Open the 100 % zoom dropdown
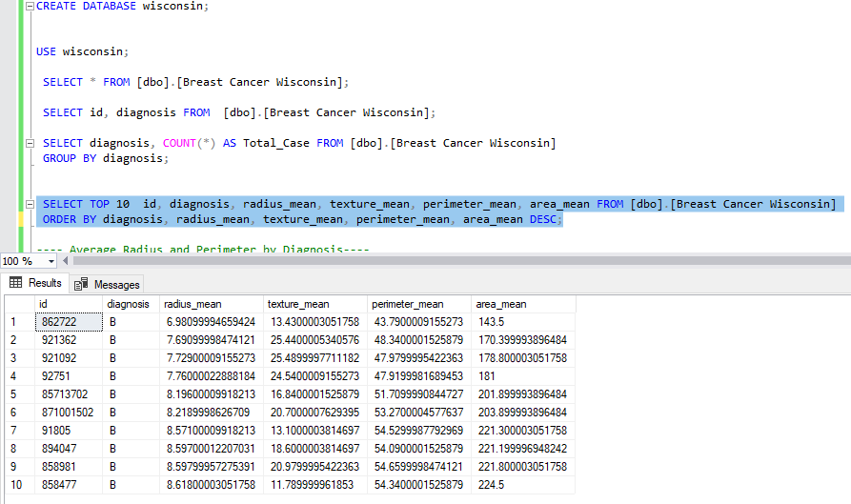 point(51,261)
